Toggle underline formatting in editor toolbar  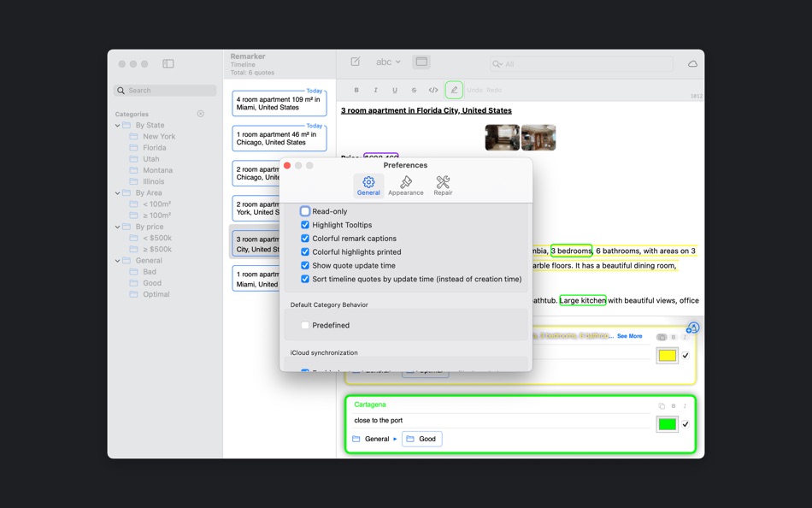[395, 90]
